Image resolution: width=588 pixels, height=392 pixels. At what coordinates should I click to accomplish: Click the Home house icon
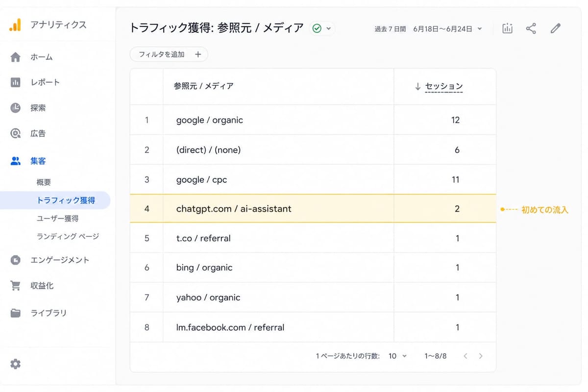tap(16, 57)
